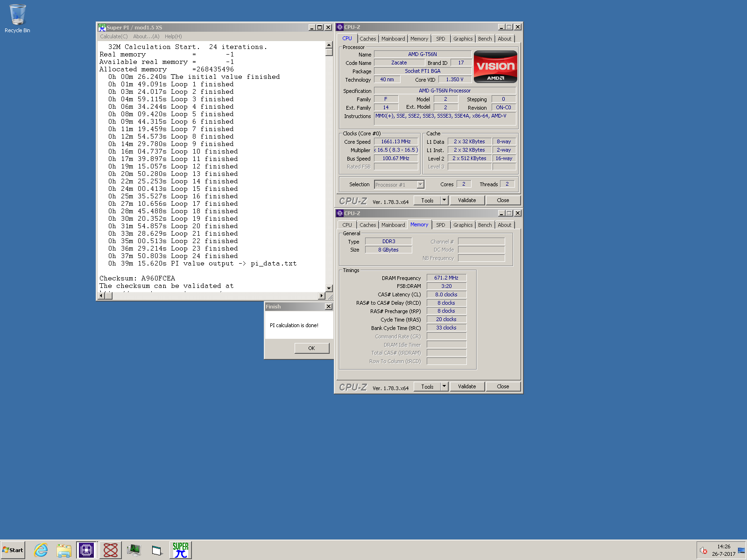The height and width of the screenshot is (560, 747).
Task: Click the Super PI title bar icon
Action: (102, 28)
